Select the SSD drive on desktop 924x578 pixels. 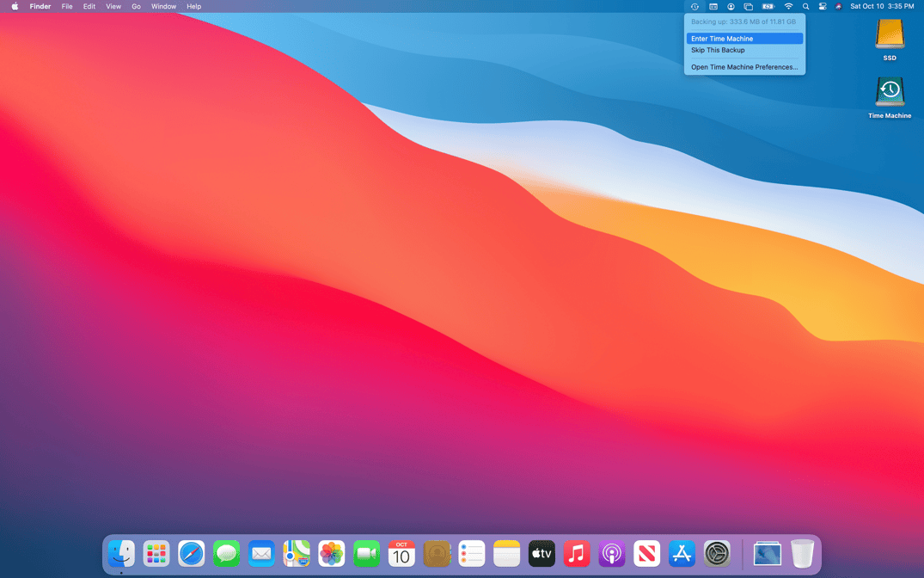pos(890,40)
